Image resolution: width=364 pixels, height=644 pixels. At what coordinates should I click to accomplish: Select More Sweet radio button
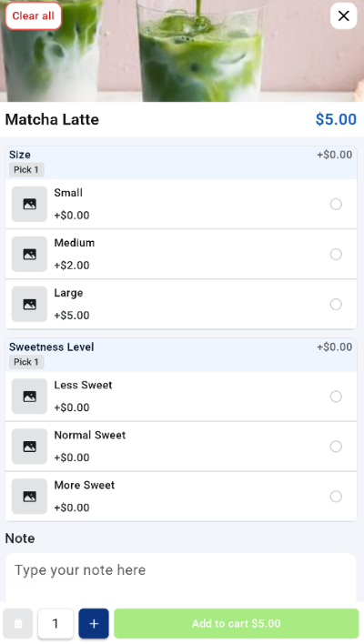pyautogui.click(x=336, y=497)
